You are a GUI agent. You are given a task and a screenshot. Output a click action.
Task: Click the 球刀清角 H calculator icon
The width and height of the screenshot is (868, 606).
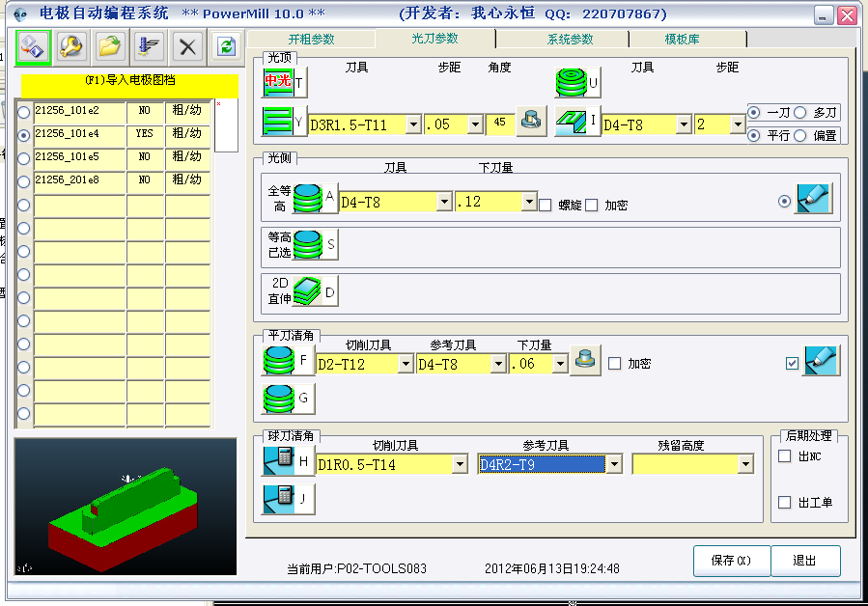(x=288, y=460)
